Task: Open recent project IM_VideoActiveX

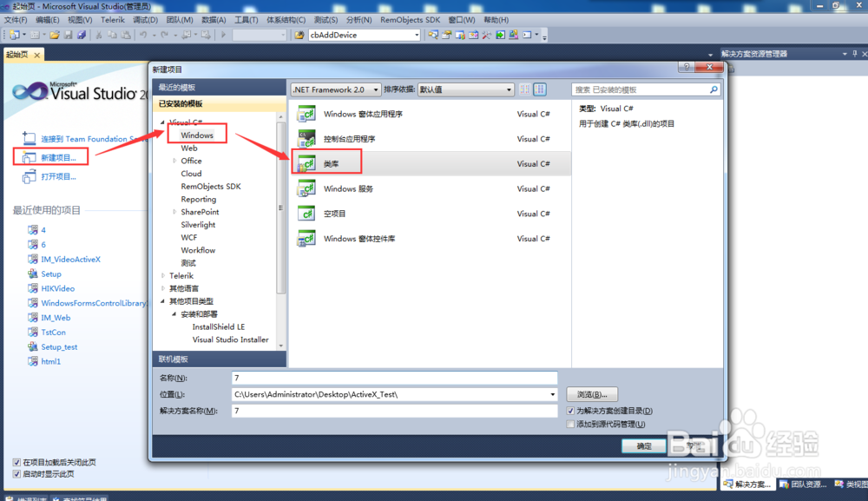Action: tap(71, 259)
